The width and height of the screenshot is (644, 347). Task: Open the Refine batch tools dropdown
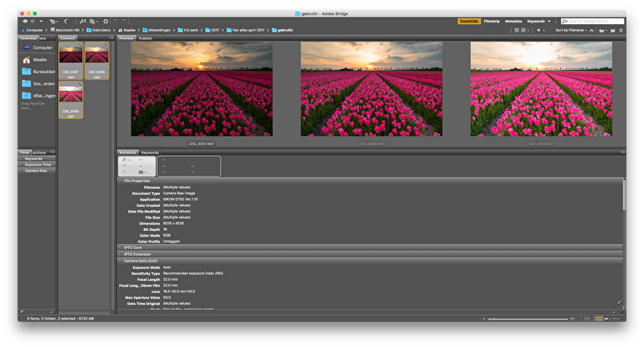(x=94, y=22)
